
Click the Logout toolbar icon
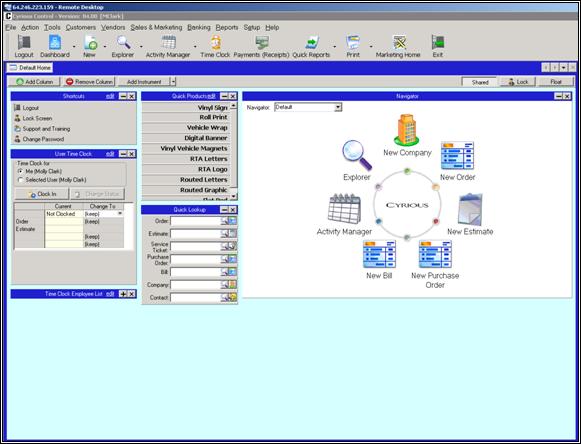pos(24,43)
